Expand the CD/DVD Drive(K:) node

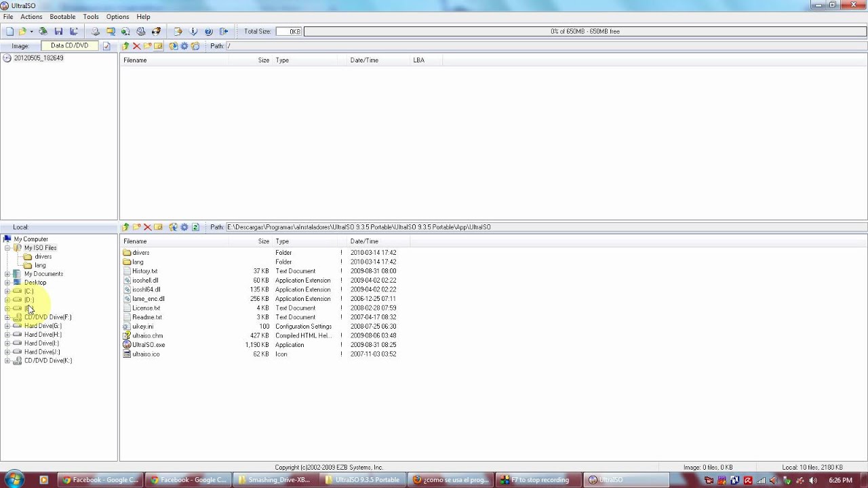click(7, 361)
